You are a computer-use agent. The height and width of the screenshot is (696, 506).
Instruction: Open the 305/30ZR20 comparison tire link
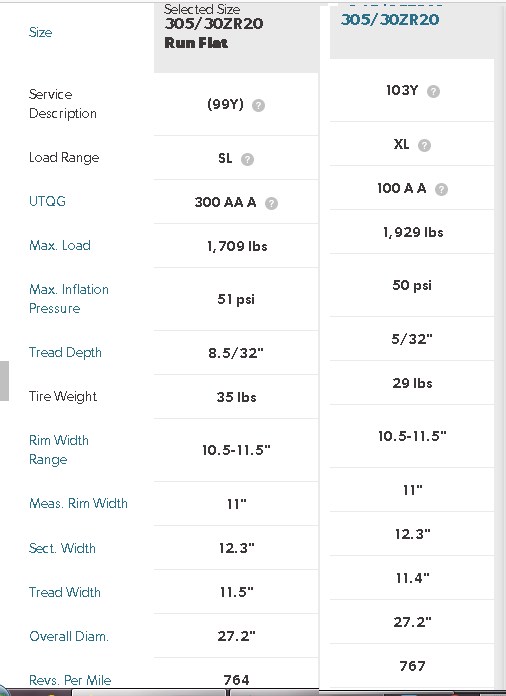[390, 20]
